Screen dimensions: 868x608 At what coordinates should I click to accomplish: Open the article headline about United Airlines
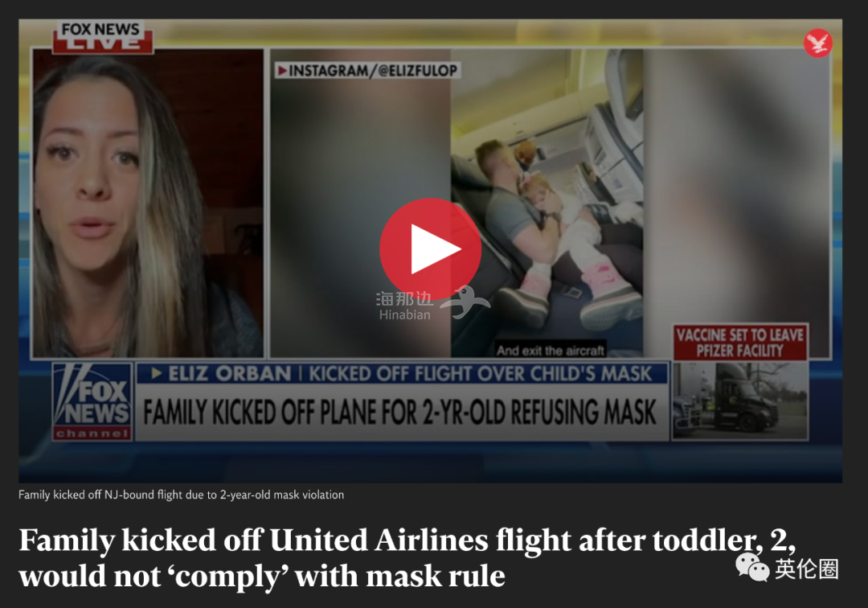tap(407, 557)
